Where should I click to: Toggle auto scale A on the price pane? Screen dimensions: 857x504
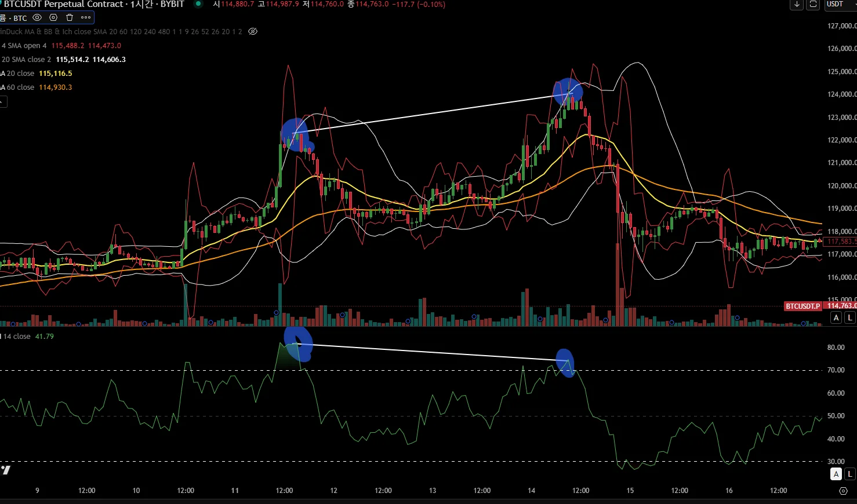pyautogui.click(x=836, y=317)
